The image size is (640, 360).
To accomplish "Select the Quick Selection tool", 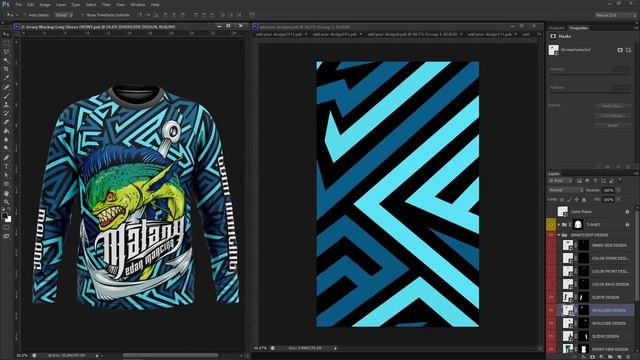I will [x=6, y=60].
